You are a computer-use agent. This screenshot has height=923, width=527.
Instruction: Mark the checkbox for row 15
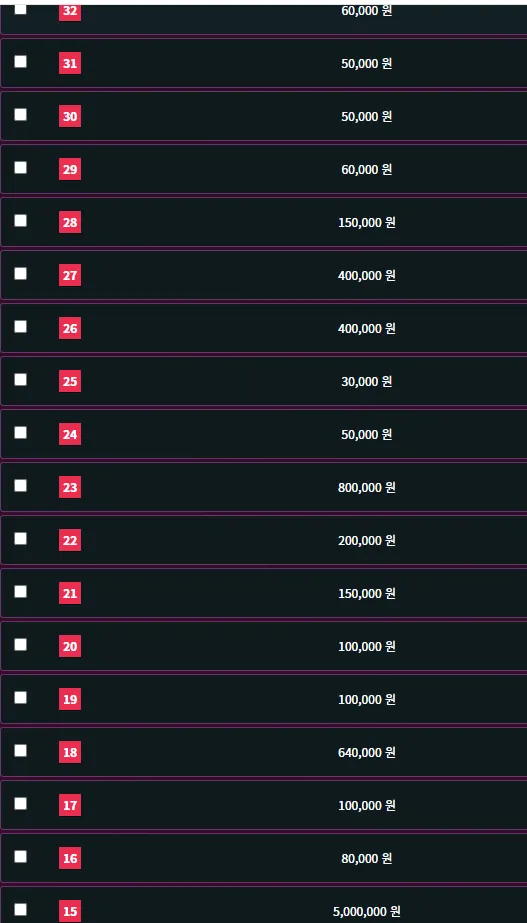[21, 909]
